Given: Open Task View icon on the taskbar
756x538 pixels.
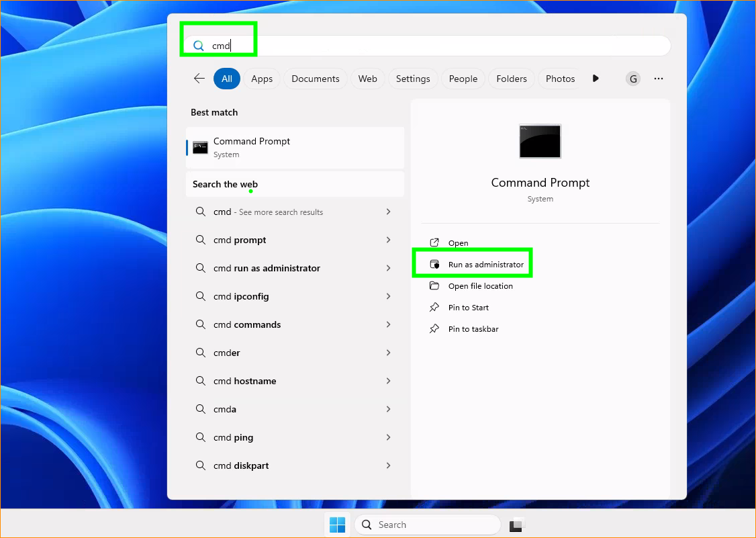Looking at the screenshot, I should coord(516,525).
